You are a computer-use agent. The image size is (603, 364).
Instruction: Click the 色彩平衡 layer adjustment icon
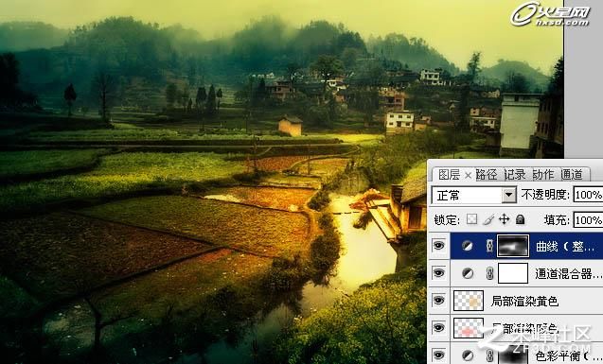(468, 355)
